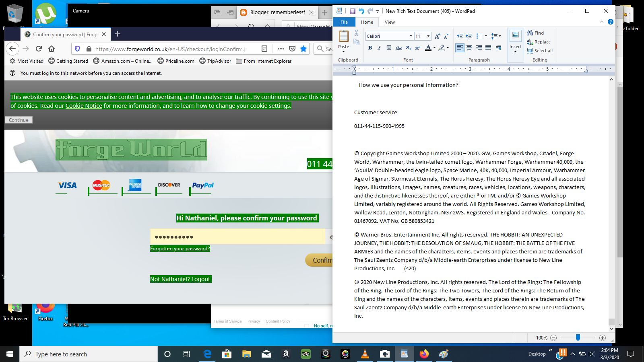
Task: Open Firefox tracking protection shield icon
Action: coord(77,49)
